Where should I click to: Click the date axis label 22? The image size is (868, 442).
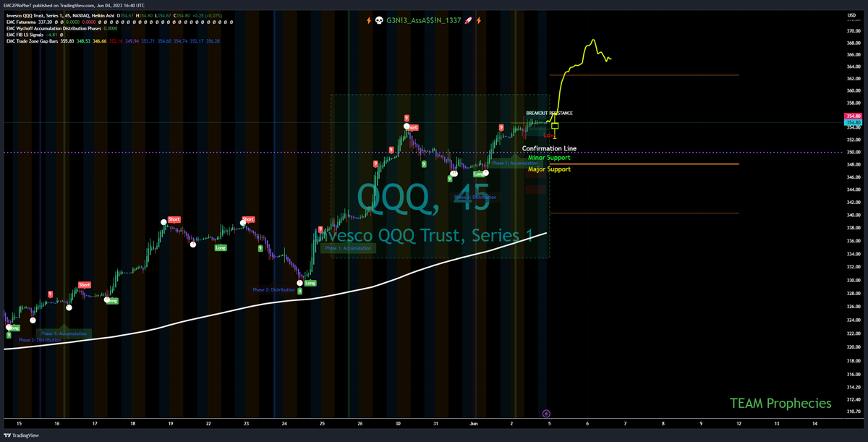(x=208, y=422)
